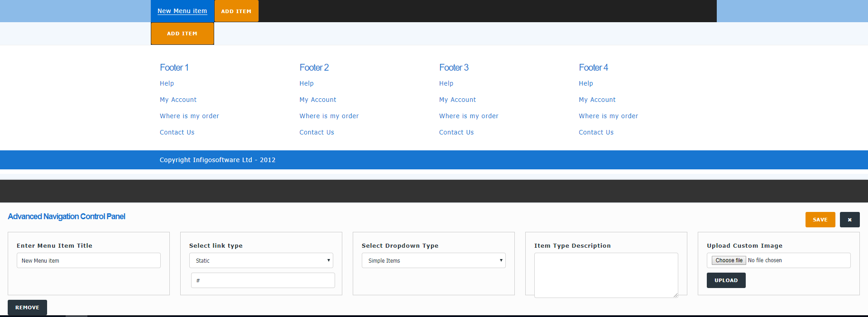Expand the Select Dropdown Type combo box

(x=433, y=260)
